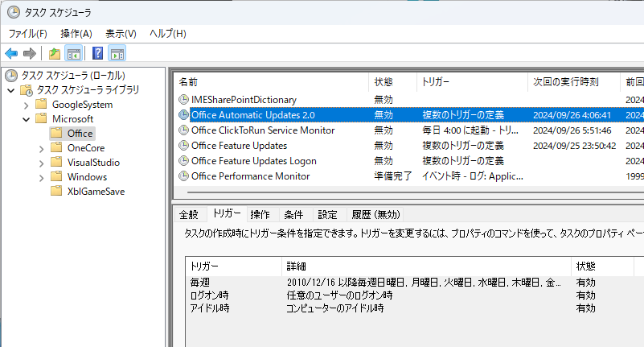Select the Office Performance Monitor task name
Image resolution: width=644 pixels, height=347 pixels.
(x=251, y=176)
